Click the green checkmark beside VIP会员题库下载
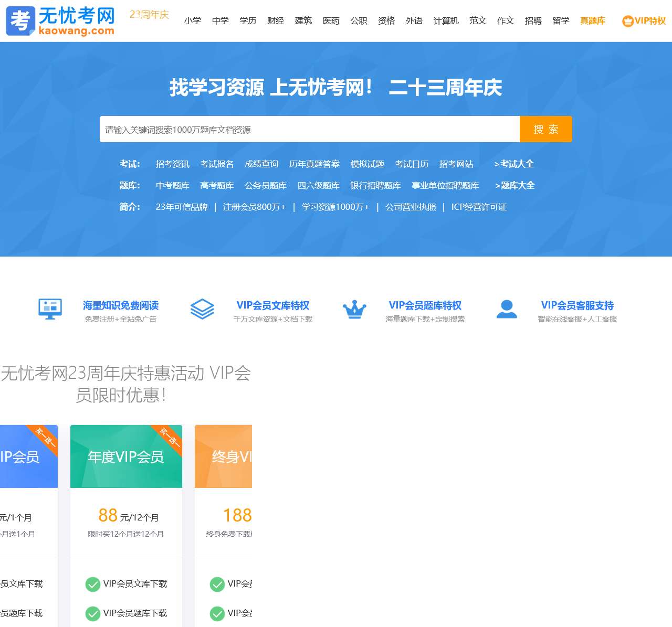 point(93,613)
